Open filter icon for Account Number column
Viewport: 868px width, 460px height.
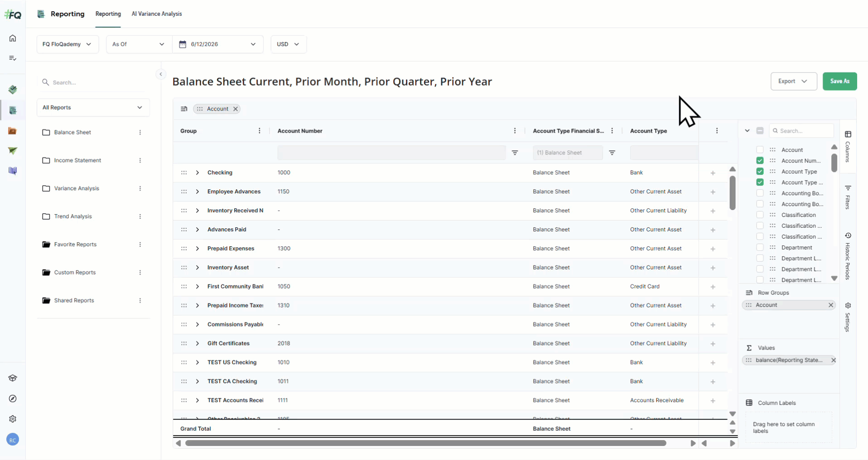coord(515,153)
